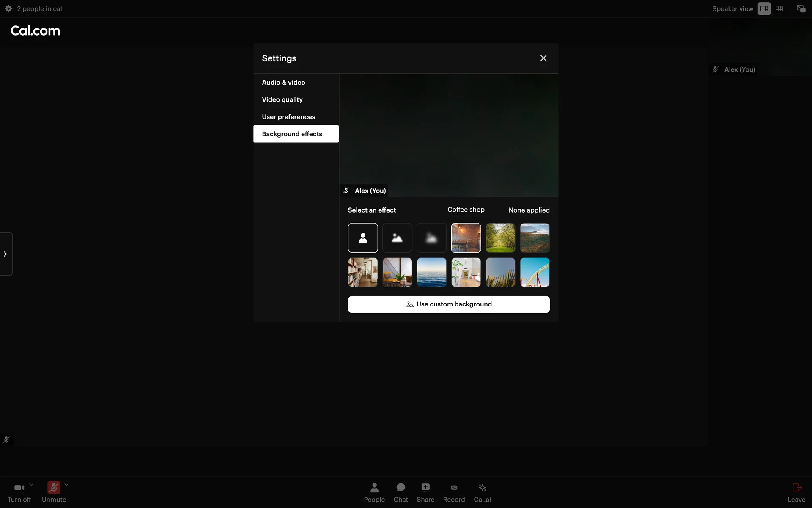
Task: Switch to Video quality tab
Action: pyautogui.click(x=282, y=99)
